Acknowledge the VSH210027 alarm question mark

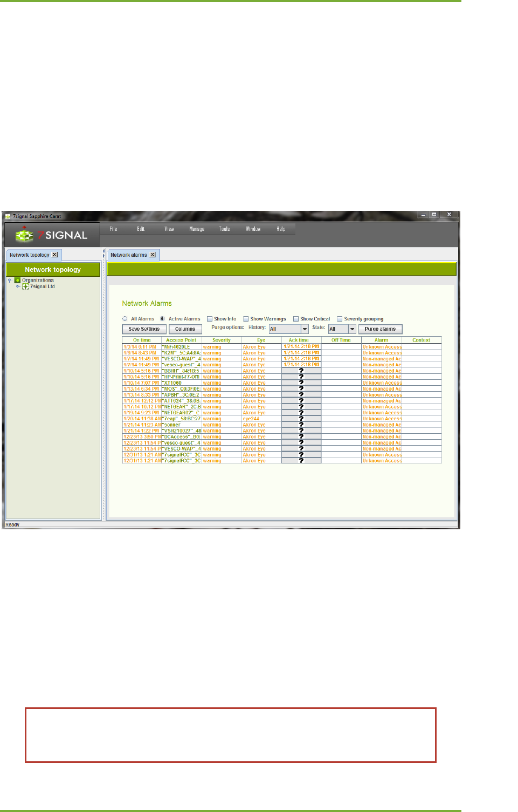(x=301, y=431)
